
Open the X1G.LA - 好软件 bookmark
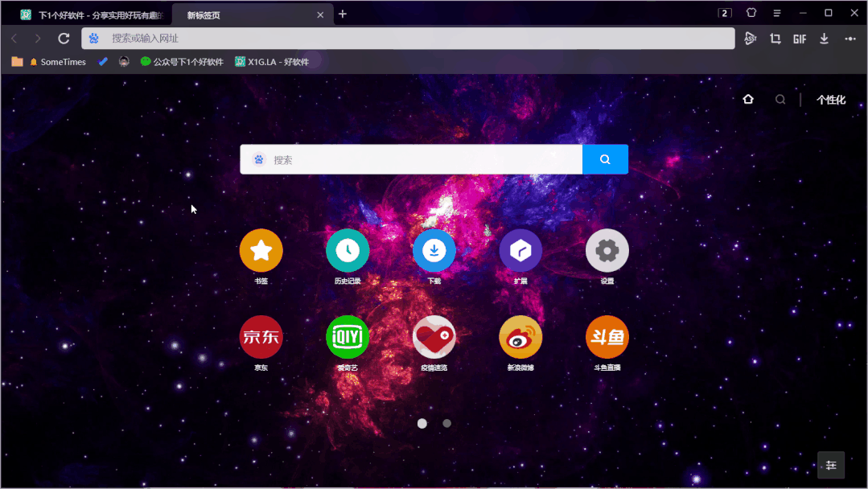click(x=272, y=62)
